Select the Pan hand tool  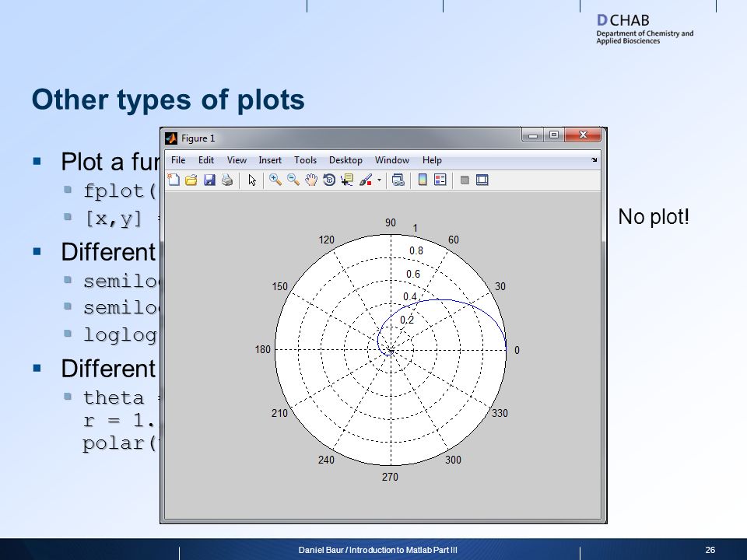coord(311,180)
